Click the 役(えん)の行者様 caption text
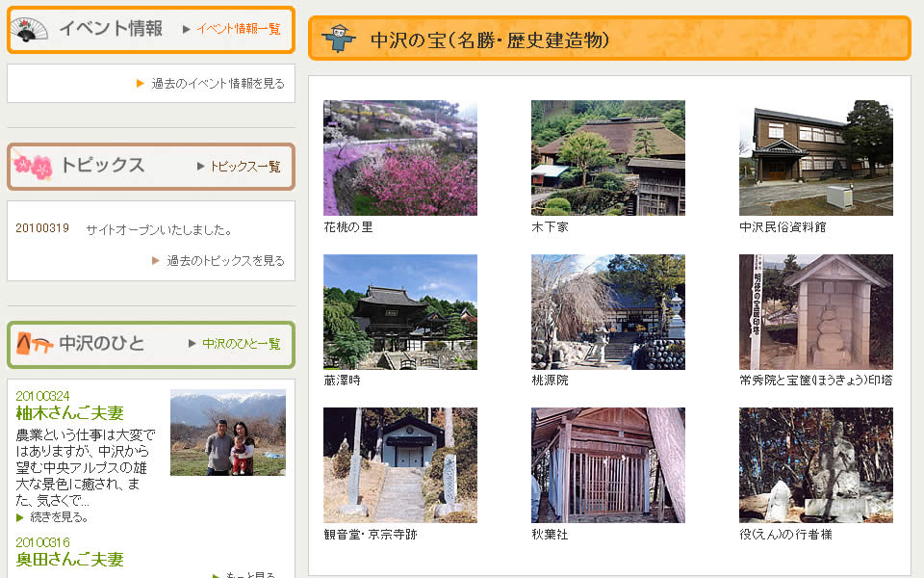This screenshot has width=924, height=578. point(786,535)
